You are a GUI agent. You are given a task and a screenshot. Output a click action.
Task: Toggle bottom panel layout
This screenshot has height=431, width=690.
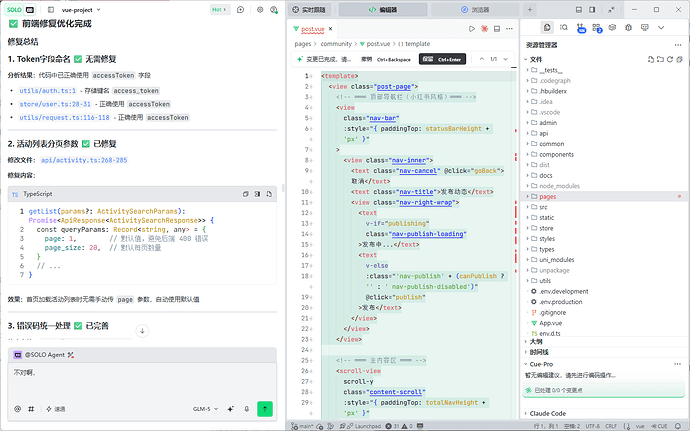(x=579, y=9)
